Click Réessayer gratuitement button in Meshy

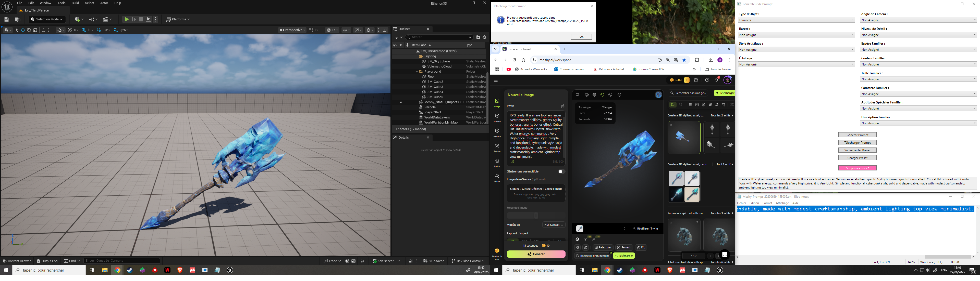[x=592, y=256]
